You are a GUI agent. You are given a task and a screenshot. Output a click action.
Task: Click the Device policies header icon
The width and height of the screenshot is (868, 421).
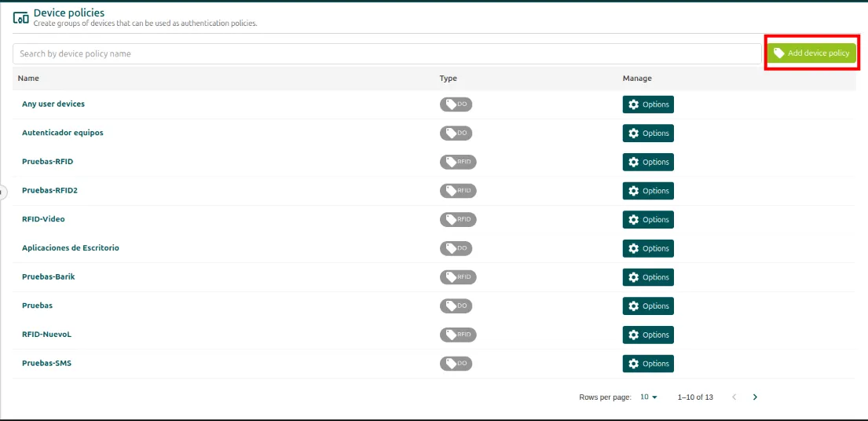tap(20, 18)
